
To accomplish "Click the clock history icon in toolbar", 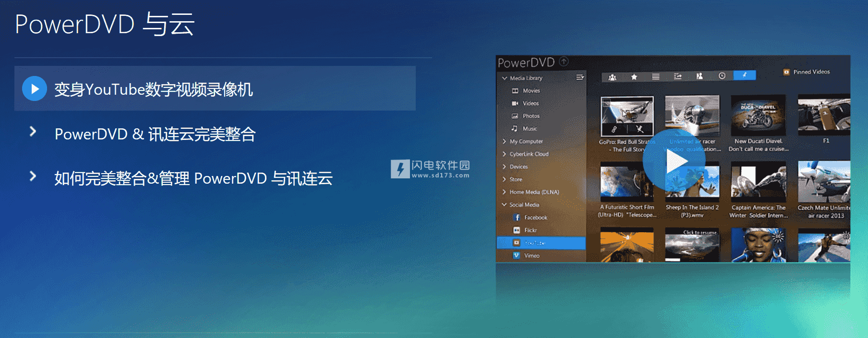I will 722,76.
